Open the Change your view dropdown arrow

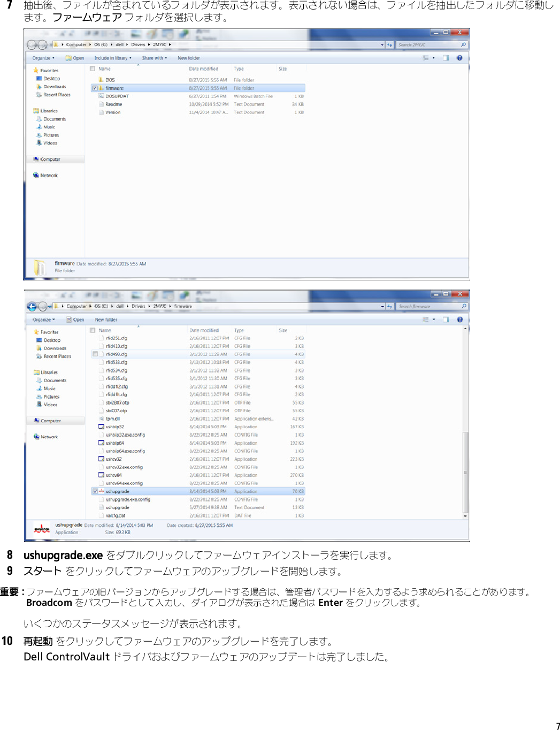[434, 58]
